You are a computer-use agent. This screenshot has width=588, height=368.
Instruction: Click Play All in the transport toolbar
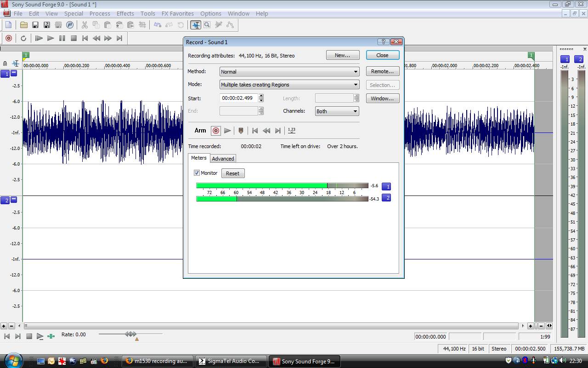tap(39, 38)
